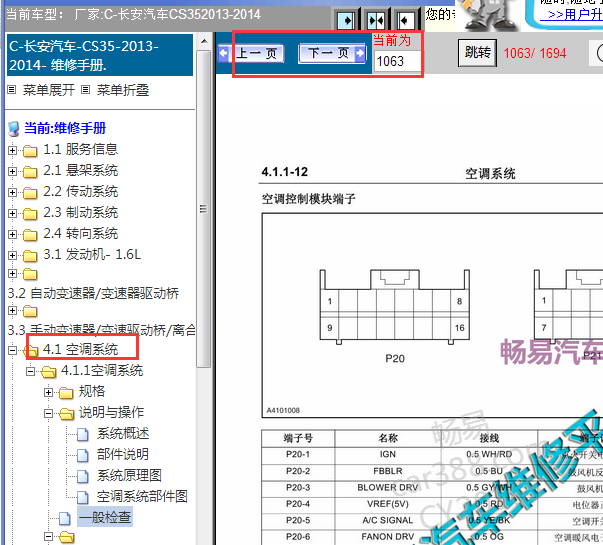Expand the 2.2 传动系统 tree node
Viewport: 603px width, 545px height.
tap(12, 192)
